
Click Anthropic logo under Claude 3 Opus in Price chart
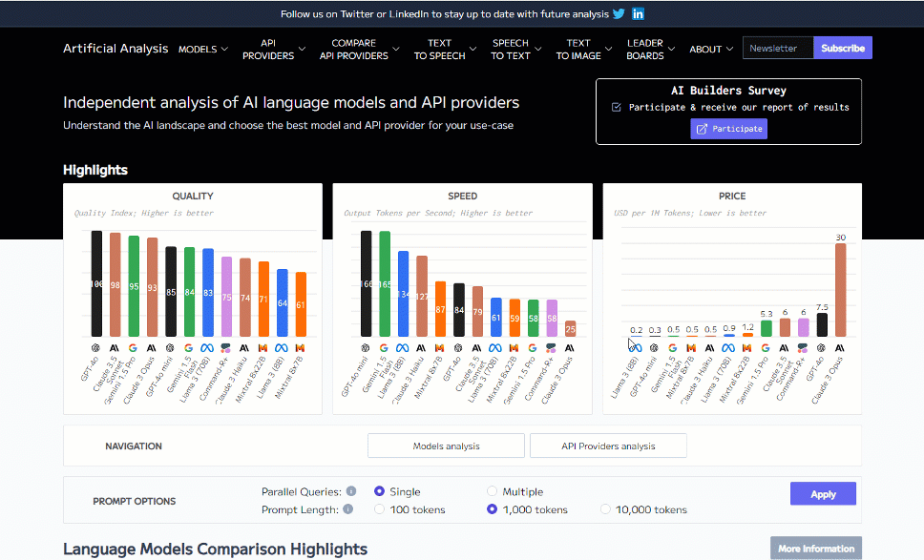(x=840, y=348)
